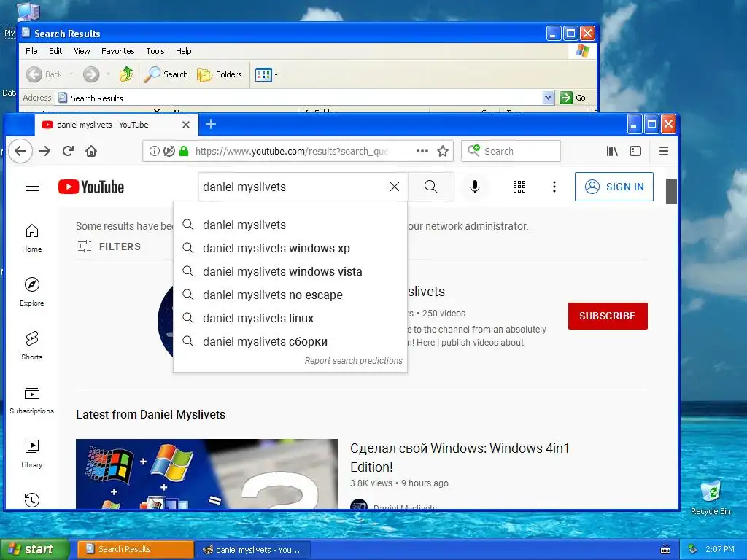Viewport: 747px width, 560px height.
Task: Click the taskbar clock showing 2:07 PM
Action: [x=720, y=549]
